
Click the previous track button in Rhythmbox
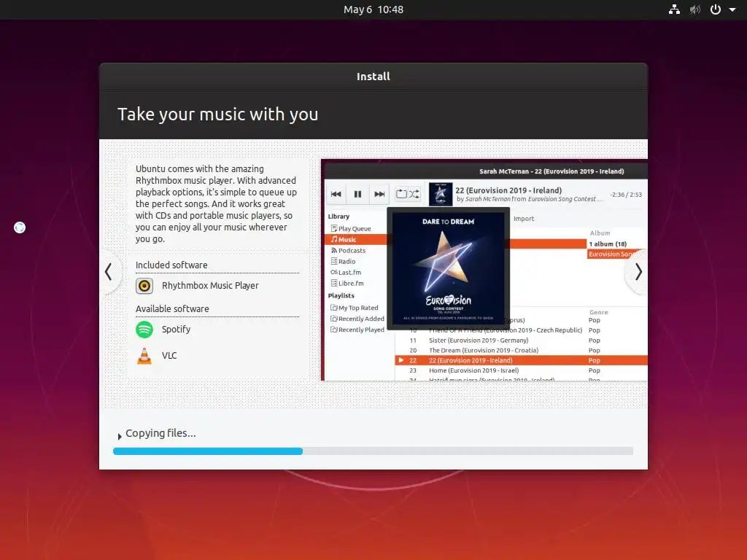pyautogui.click(x=336, y=194)
